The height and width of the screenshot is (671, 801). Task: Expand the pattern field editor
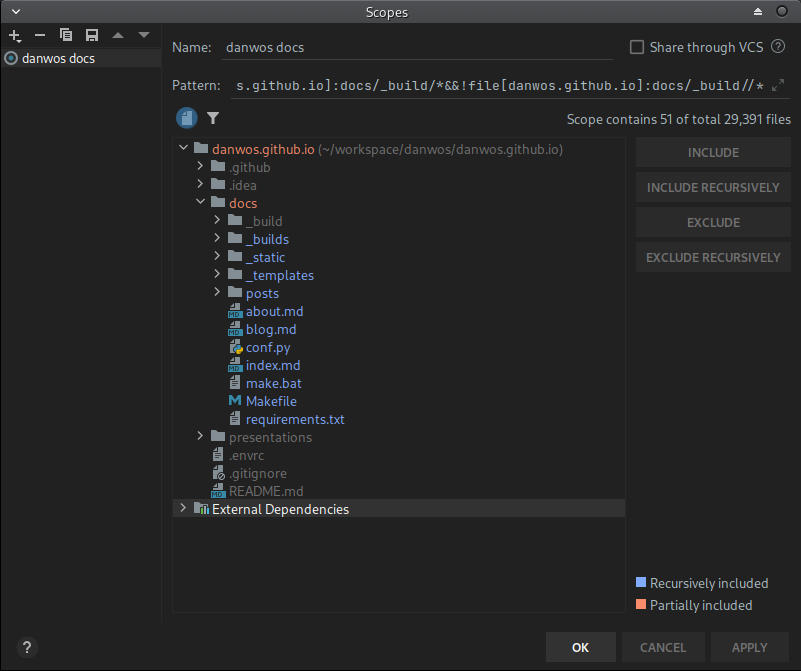778,87
